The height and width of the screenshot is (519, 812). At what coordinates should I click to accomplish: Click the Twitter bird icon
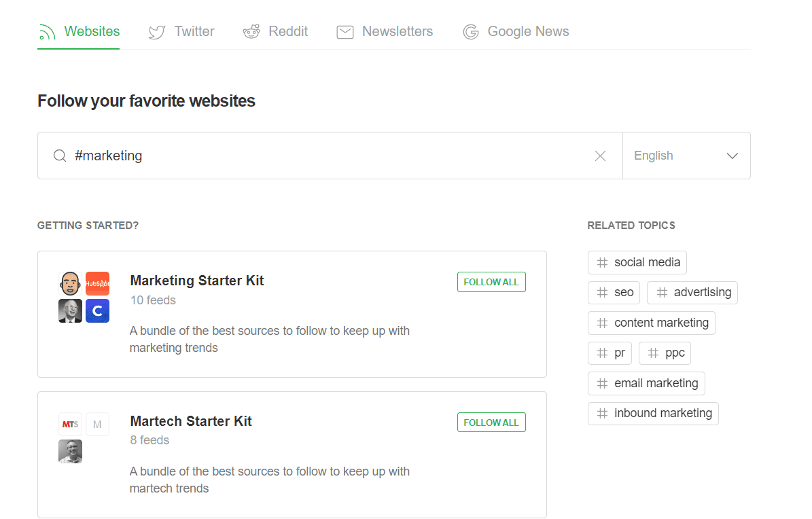tap(156, 31)
